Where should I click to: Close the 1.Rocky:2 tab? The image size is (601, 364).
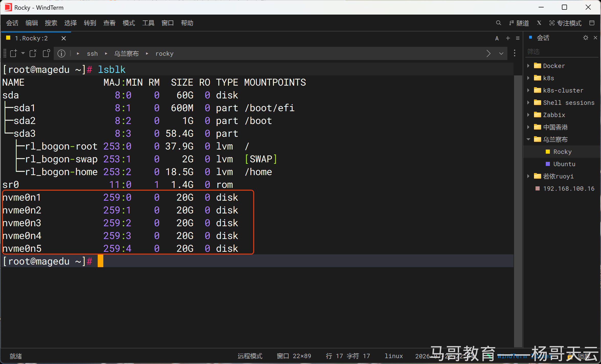pyautogui.click(x=64, y=38)
